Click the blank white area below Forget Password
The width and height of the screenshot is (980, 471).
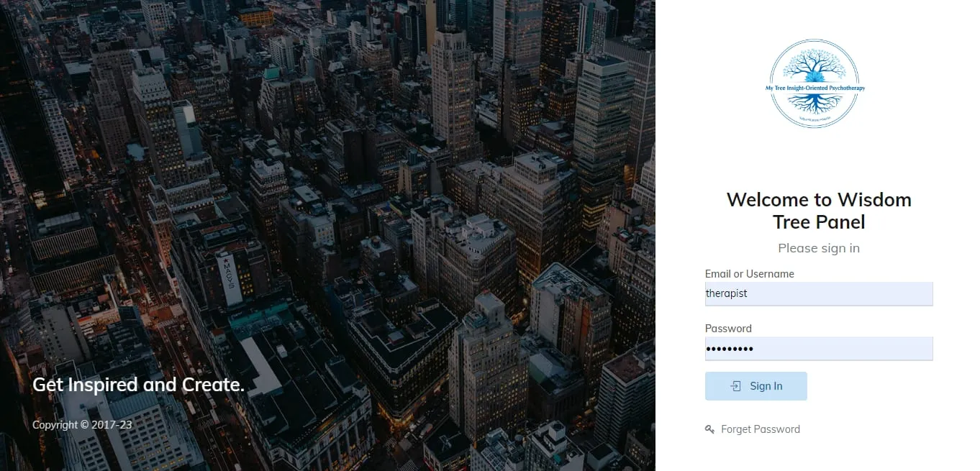819,454
